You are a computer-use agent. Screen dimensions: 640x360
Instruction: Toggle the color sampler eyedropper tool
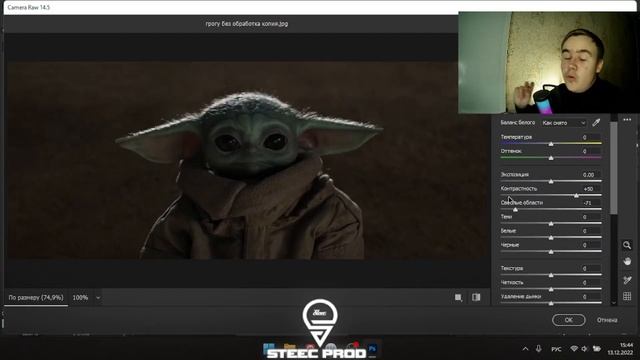(x=627, y=280)
